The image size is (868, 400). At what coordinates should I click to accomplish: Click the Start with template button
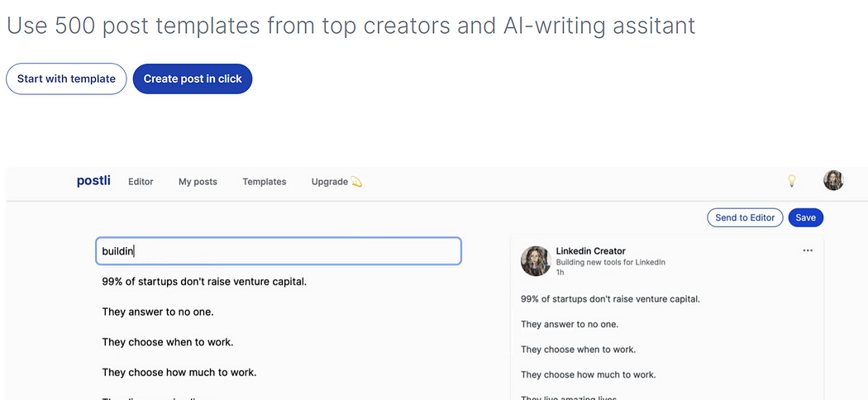pyautogui.click(x=66, y=79)
